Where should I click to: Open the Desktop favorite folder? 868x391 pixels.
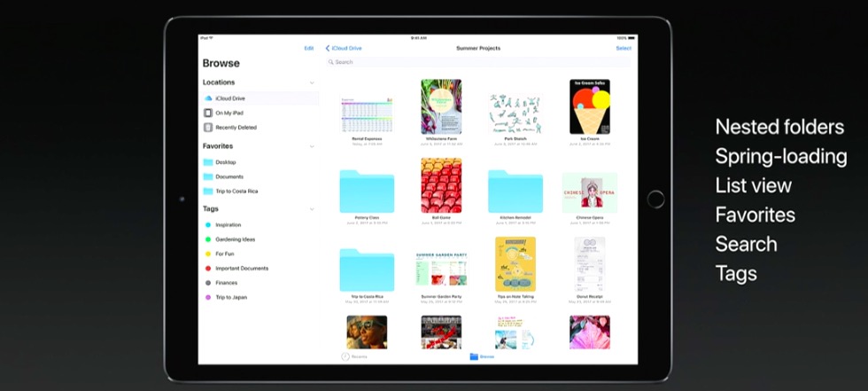[225, 162]
